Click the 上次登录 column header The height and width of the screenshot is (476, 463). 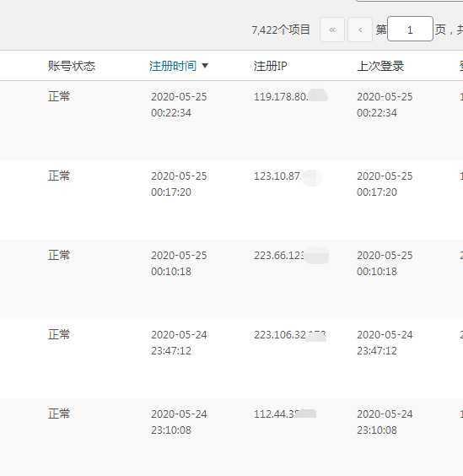click(380, 66)
